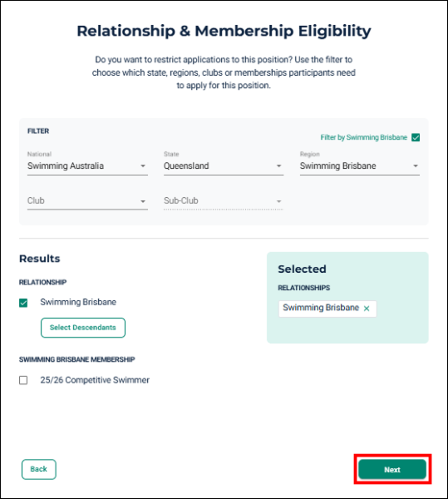Screen dimensions: 448x499
Task: Open the Queensland state dropdown
Action: coord(224,166)
